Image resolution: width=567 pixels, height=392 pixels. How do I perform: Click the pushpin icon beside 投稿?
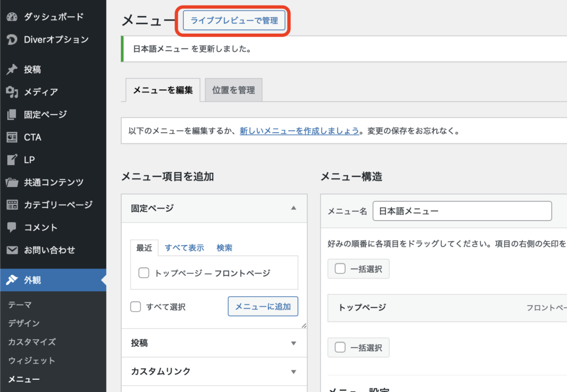pyautogui.click(x=12, y=70)
